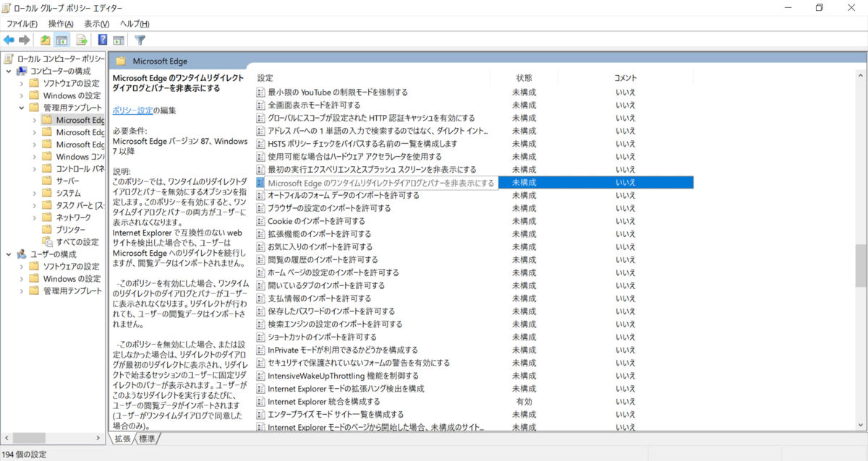Image resolution: width=868 pixels, height=461 pixels.
Task: Expand the Windows コンポーネント tree node
Action: [x=35, y=157]
